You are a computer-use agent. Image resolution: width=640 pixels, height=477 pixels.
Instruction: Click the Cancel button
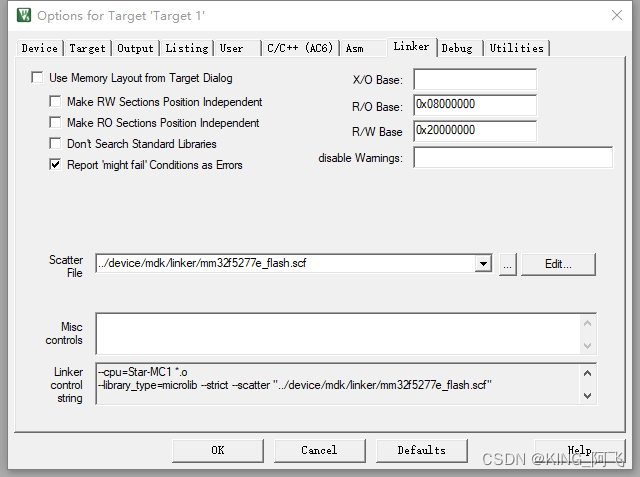320,450
